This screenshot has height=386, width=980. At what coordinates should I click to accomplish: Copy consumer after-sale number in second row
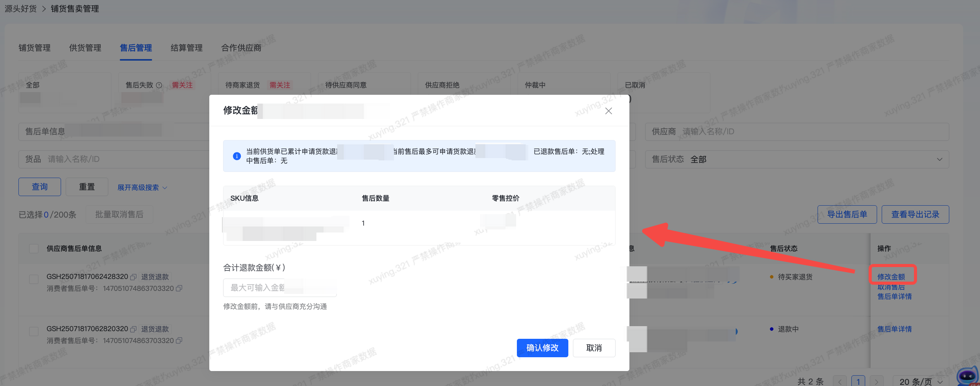[x=179, y=340]
